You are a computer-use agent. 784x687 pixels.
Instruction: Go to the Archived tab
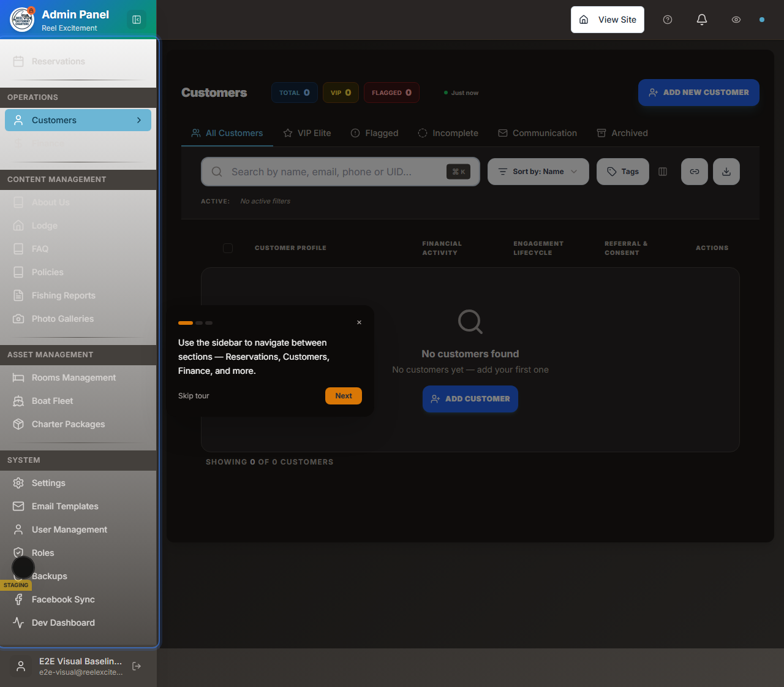622,133
